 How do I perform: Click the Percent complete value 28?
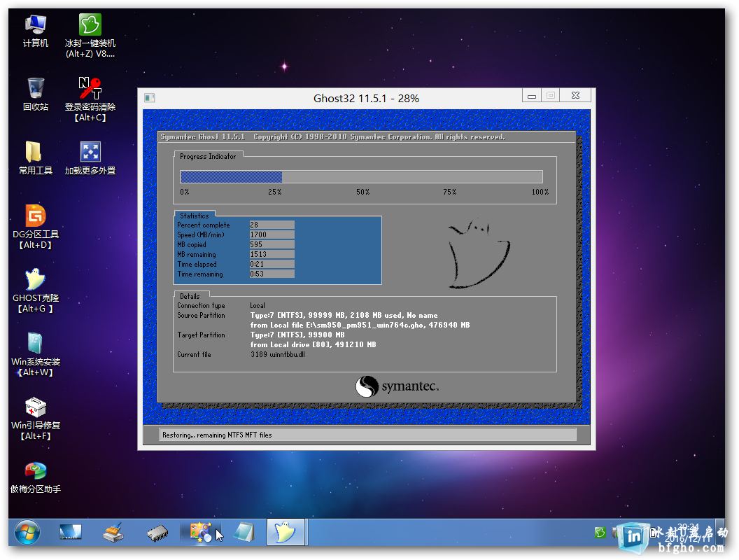pyautogui.click(x=272, y=225)
